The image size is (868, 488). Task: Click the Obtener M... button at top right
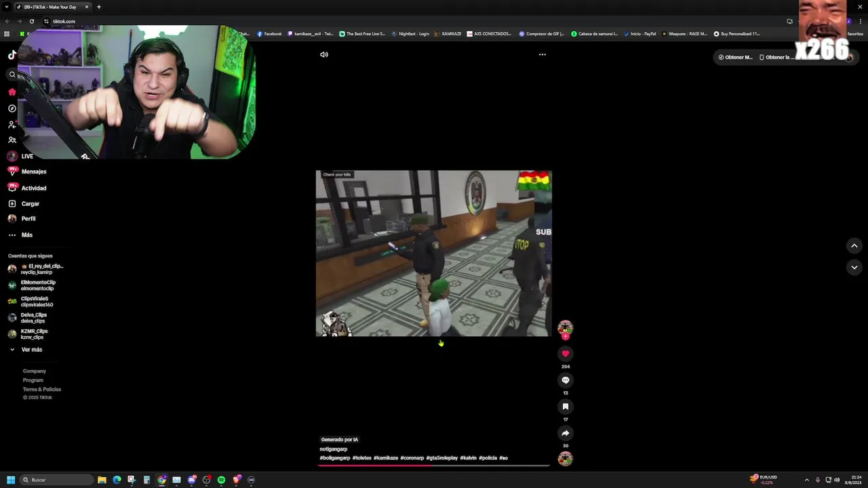[735, 58]
